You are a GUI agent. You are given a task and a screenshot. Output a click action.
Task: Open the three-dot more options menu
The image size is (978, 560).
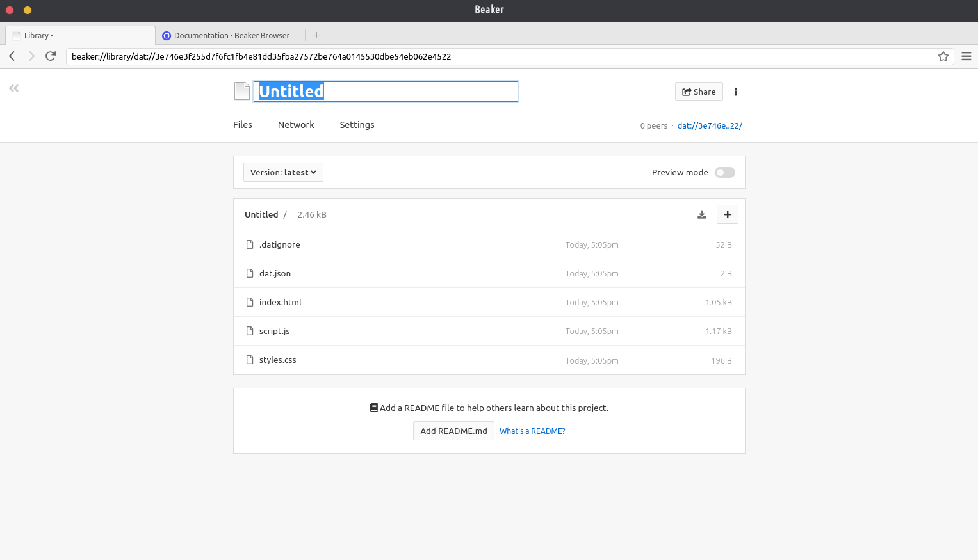click(x=736, y=92)
